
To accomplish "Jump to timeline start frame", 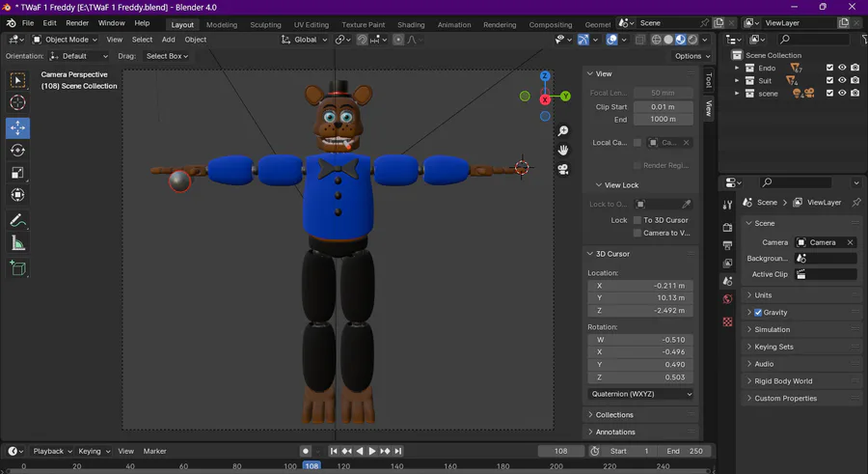I will pyautogui.click(x=334, y=451).
